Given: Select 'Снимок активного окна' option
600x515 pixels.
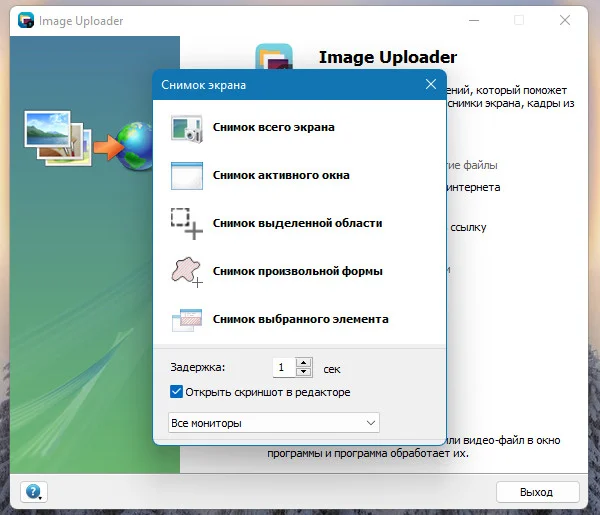Looking at the screenshot, I should (281, 175).
